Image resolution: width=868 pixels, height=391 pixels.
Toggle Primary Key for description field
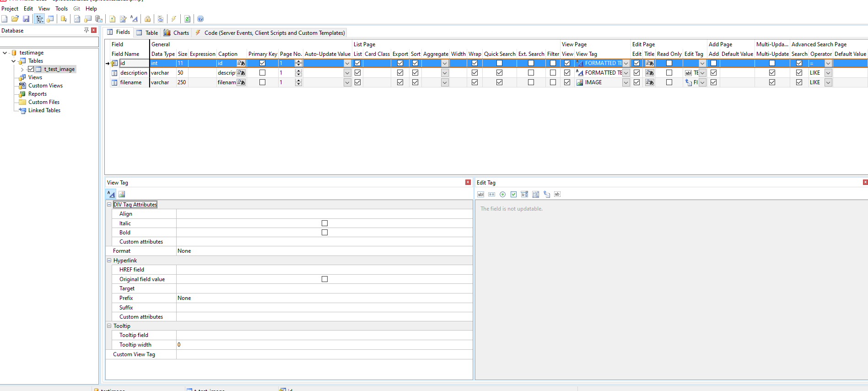click(263, 72)
